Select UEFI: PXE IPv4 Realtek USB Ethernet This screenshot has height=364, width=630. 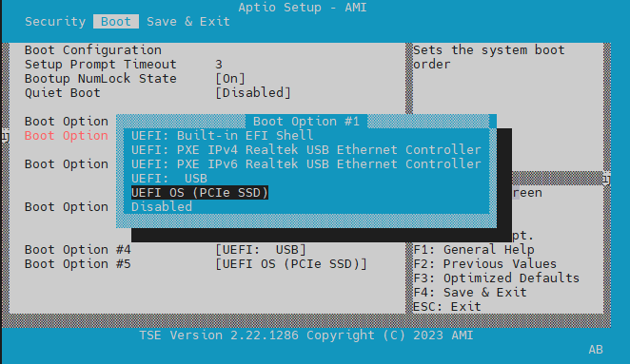pos(306,150)
